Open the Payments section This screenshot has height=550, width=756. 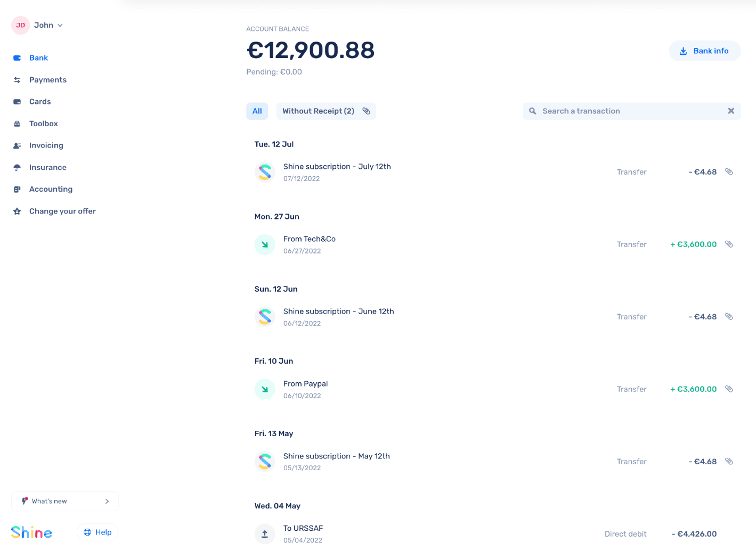pyautogui.click(x=47, y=80)
